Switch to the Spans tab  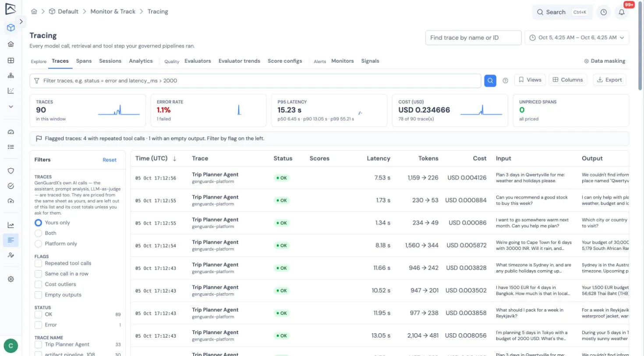click(x=84, y=61)
